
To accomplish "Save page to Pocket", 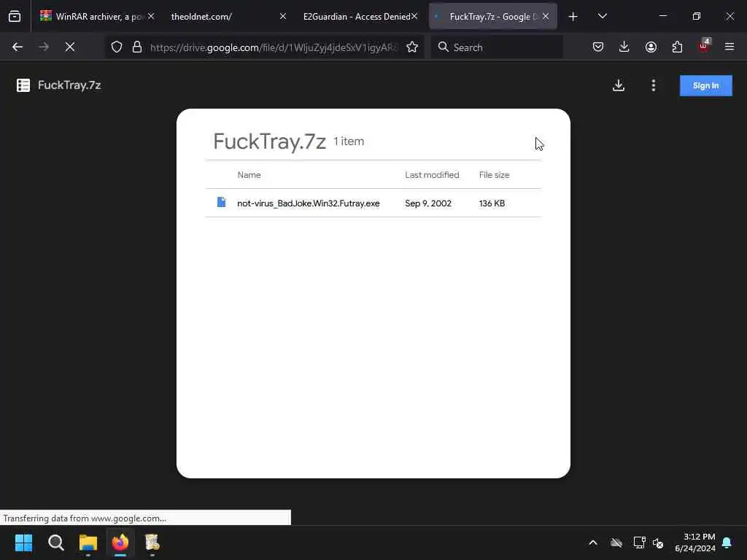I will pyautogui.click(x=598, y=47).
